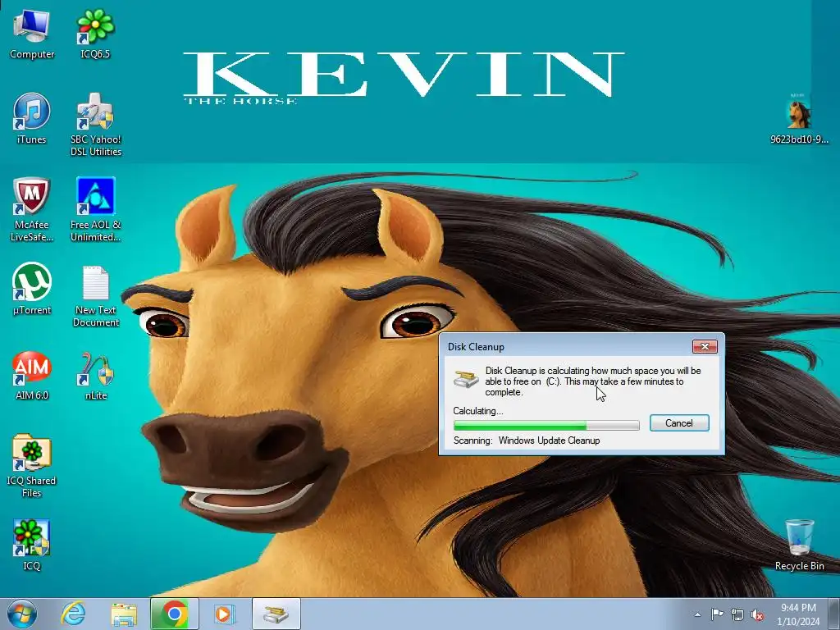Select Free AOL & Unlimited shortcut
Screen dimensions: 840x630
click(x=96, y=209)
